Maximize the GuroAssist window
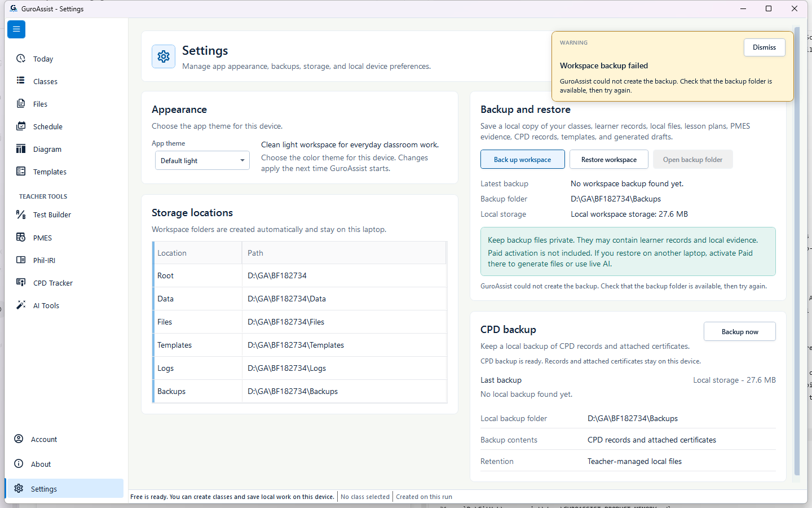812x508 pixels. pyautogui.click(x=769, y=8)
